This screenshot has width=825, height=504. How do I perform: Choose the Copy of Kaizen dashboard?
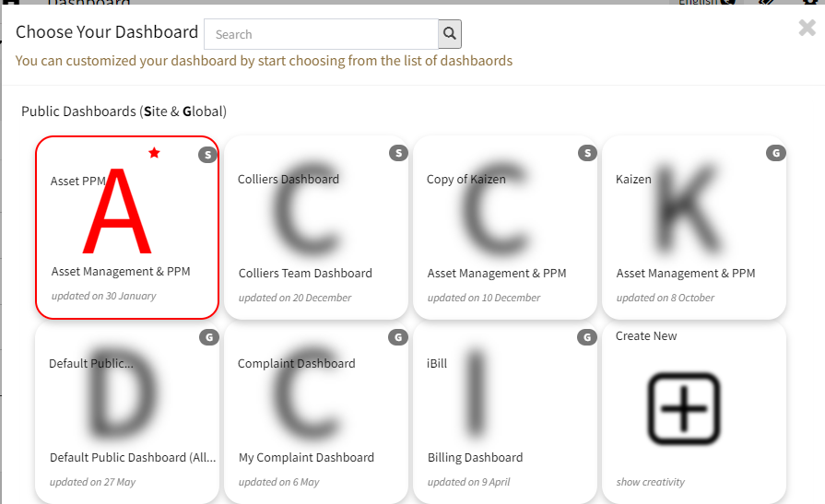coord(504,227)
